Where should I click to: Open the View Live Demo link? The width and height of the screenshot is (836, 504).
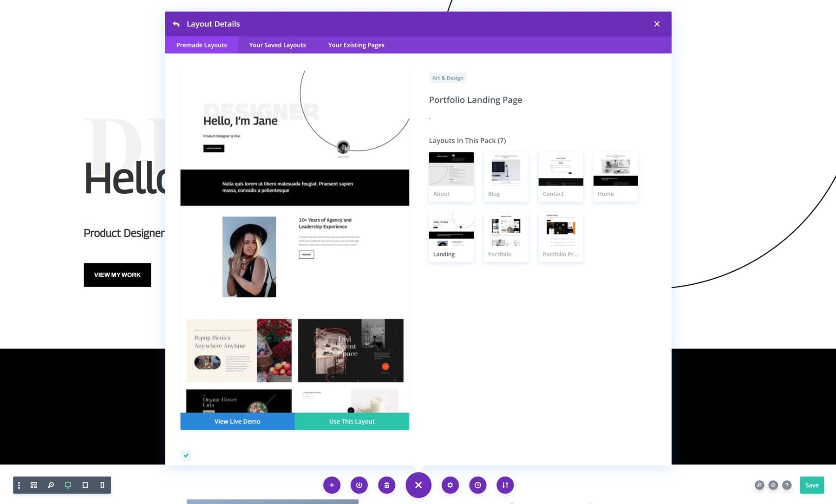237,421
